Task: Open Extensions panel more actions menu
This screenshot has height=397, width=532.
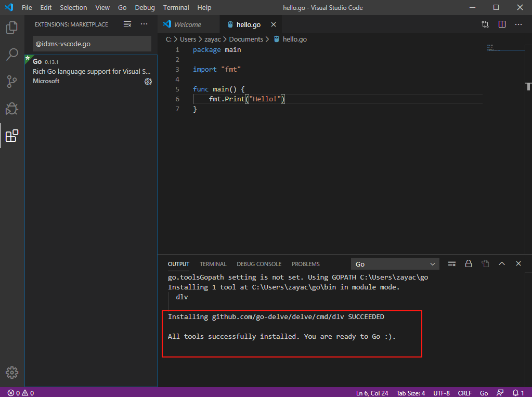Action: pyautogui.click(x=144, y=24)
